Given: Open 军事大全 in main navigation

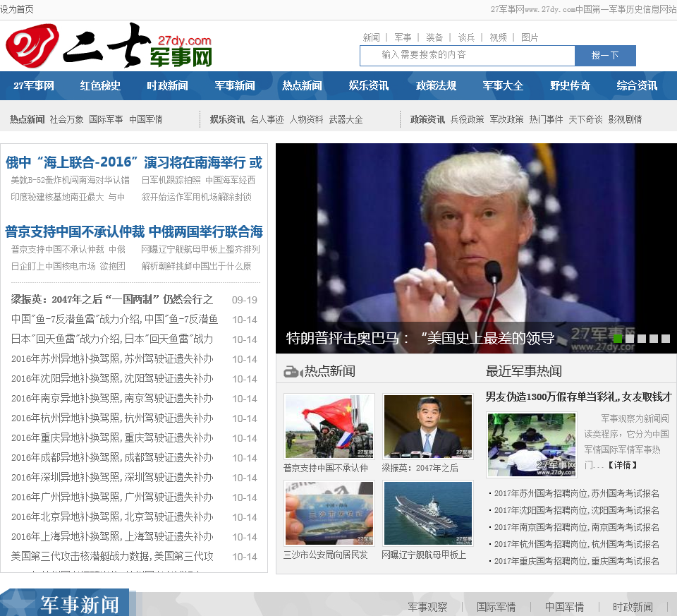Looking at the screenshot, I should tap(503, 85).
